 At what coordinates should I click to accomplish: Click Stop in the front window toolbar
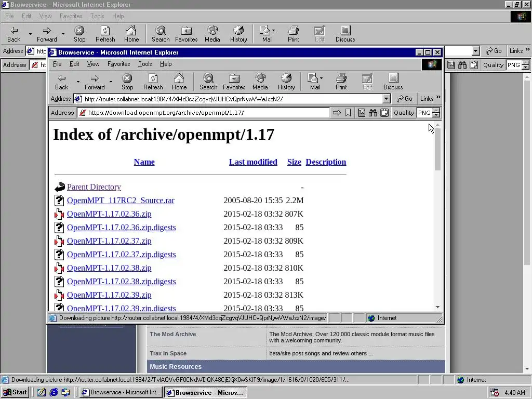tap(127, 82)
